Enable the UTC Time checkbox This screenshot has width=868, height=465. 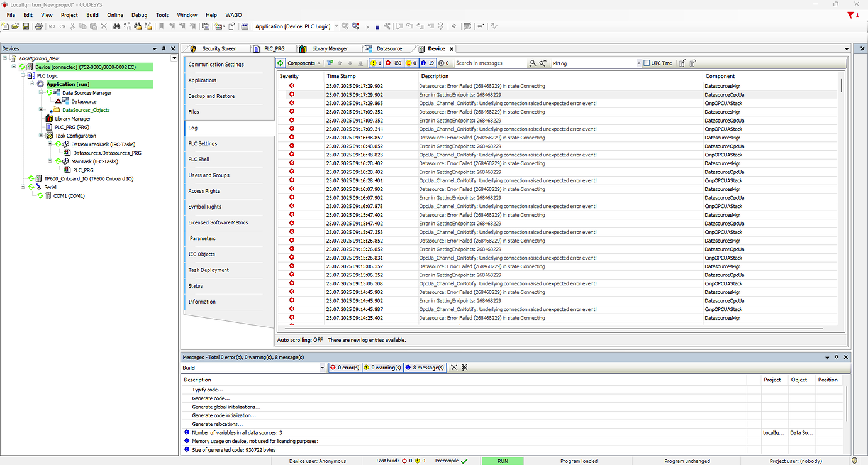click(646, 63)
